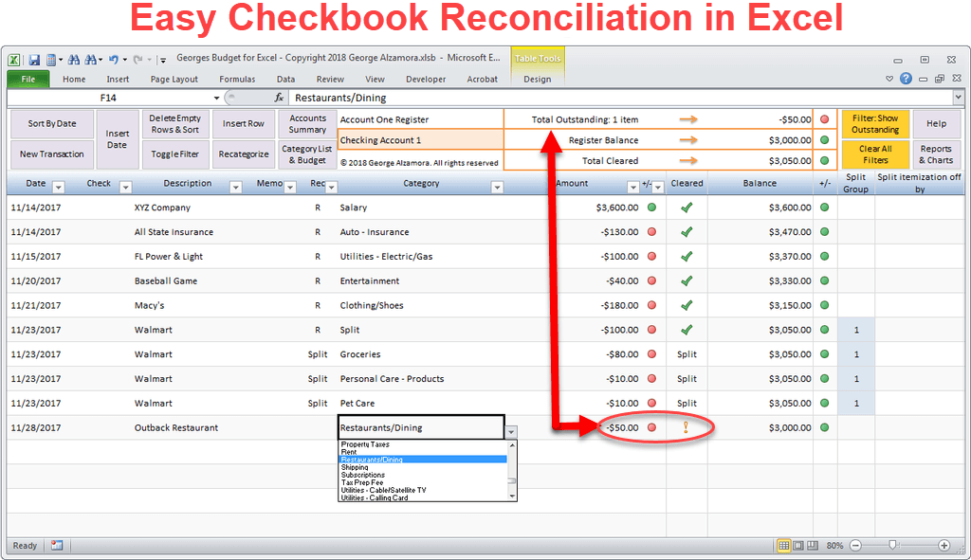
Task: Expand the Name Box dropdown arrow
Action: point(216,98)
